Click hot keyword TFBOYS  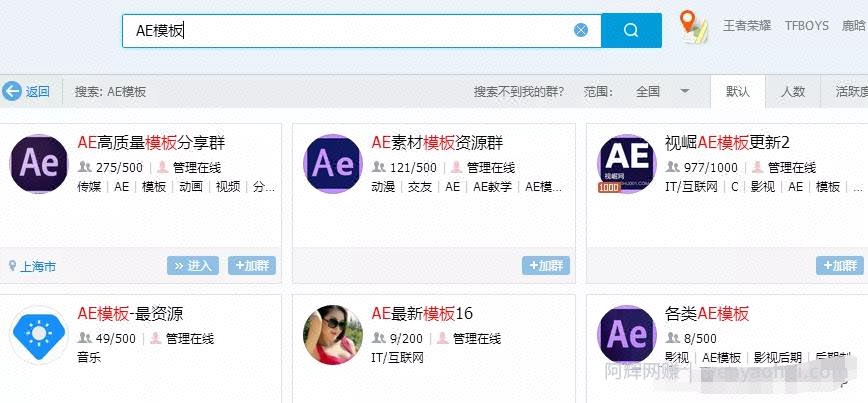click(807, 26)
